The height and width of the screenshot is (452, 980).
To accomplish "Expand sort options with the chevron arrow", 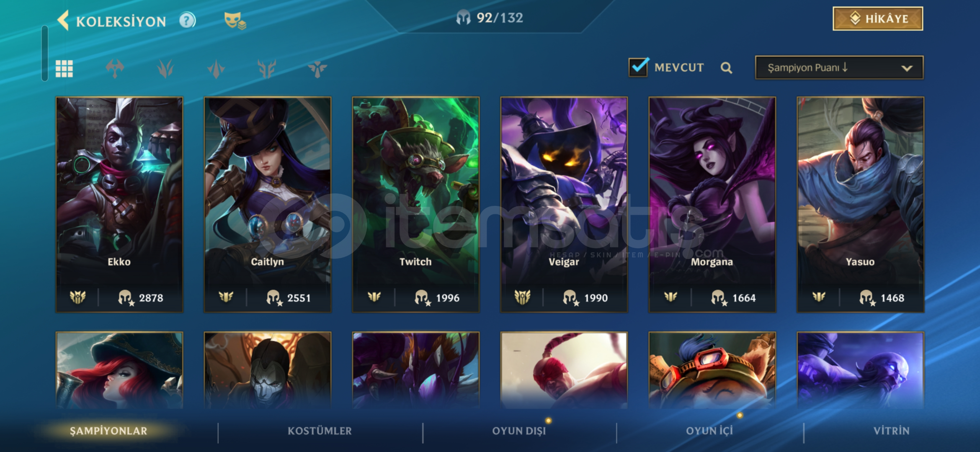I will click(907, 68).
